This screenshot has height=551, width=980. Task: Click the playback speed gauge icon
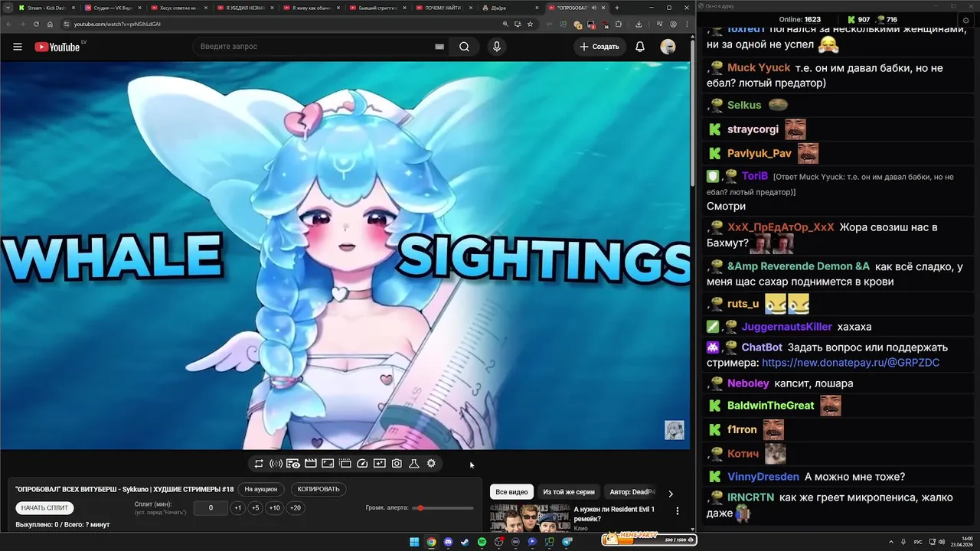click(x=363, y=464)
